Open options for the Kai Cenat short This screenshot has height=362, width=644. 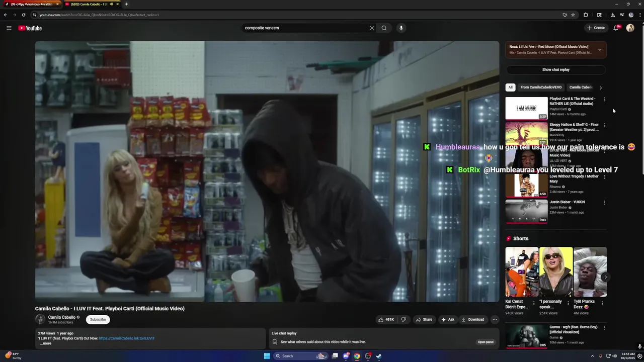pyautogui.click(x=534, y=303)
